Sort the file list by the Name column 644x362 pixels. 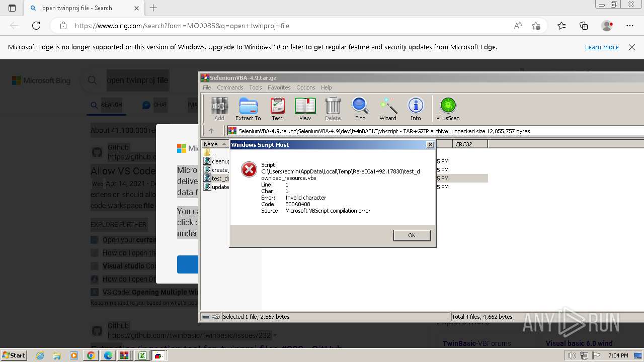pos(215,144)
